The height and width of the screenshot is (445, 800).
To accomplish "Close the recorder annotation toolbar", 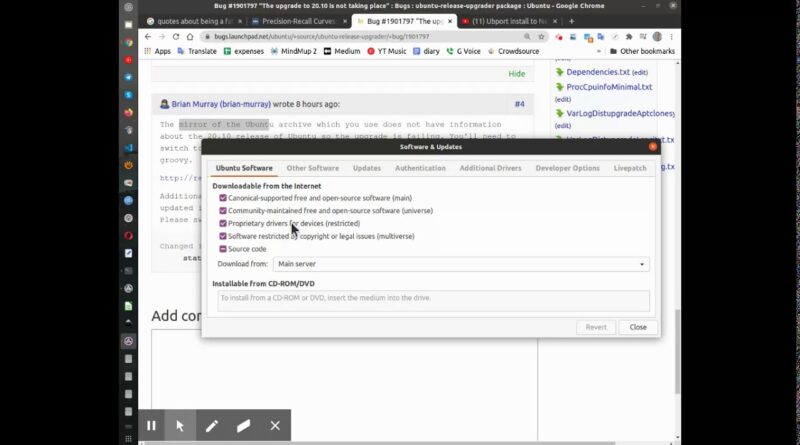I will [275, 425].
